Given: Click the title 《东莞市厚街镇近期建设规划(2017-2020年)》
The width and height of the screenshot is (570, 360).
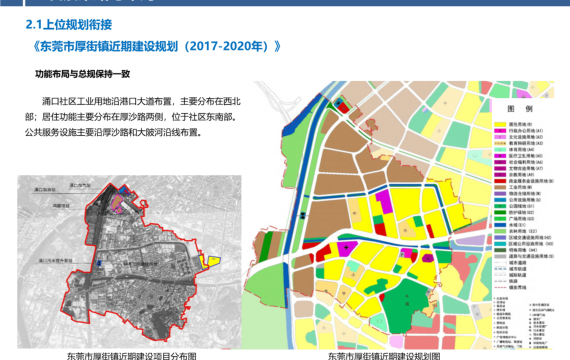Looking at the screenshot, I should (x=157, y=47).
